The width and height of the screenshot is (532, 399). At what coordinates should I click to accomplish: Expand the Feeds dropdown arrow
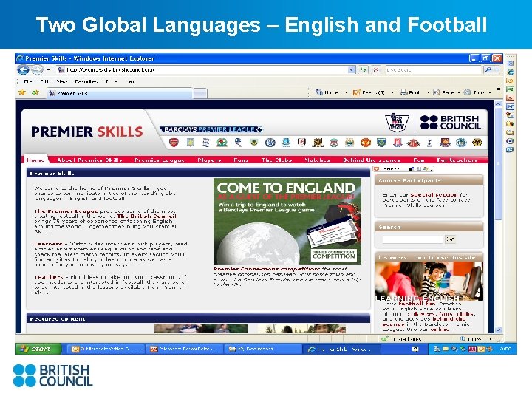[392, 92]
